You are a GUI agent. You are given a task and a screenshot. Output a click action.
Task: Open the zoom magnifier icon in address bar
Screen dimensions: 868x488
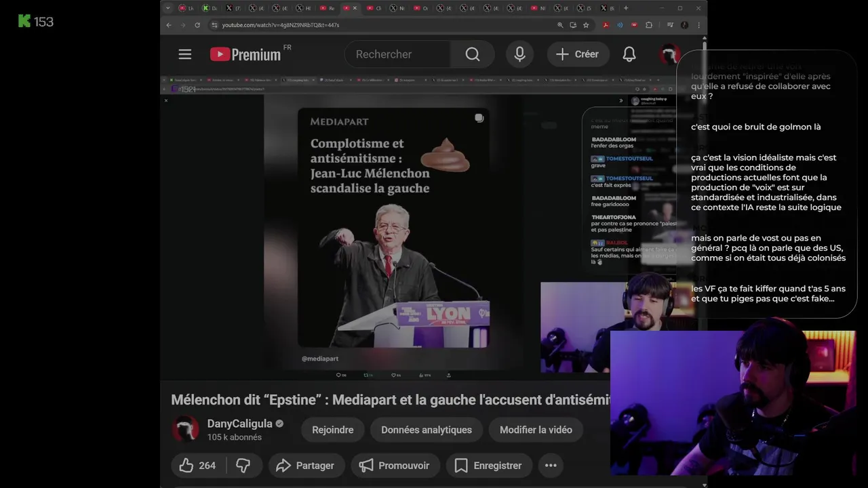560,25
